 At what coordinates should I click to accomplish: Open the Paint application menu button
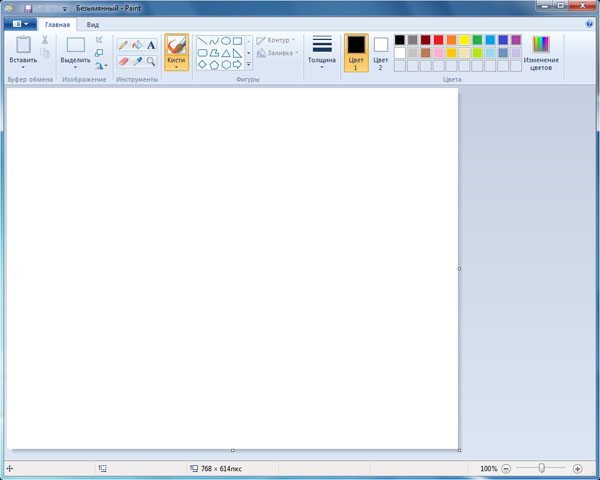click(20, 24)
